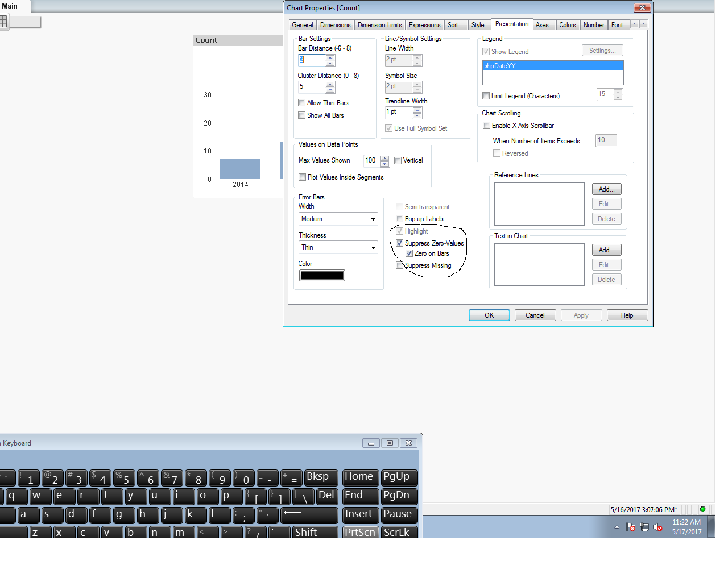Open the Number tab
The height and width of the screenshot is (582, 728).
(594, 25)
